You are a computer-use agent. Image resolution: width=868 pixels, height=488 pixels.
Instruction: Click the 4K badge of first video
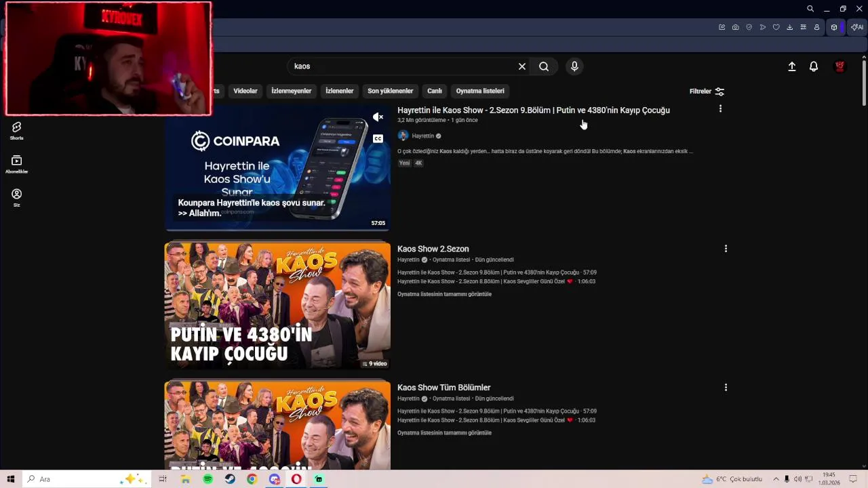pos(418,163)
